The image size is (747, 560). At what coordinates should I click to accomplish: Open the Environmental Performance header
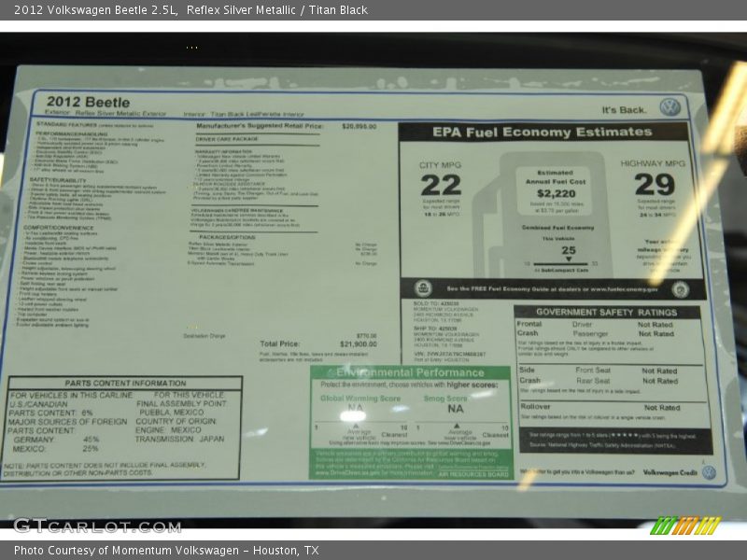(411, 372)
